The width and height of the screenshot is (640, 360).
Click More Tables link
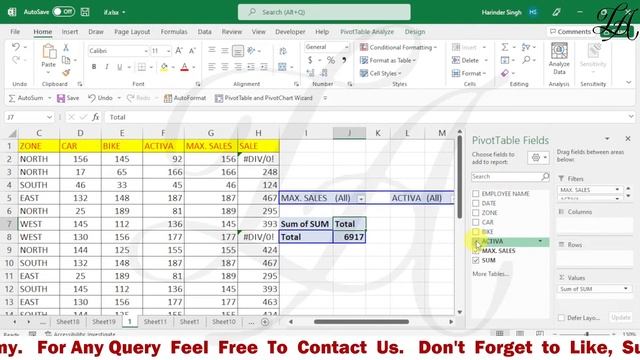click(x=490, y=274)
